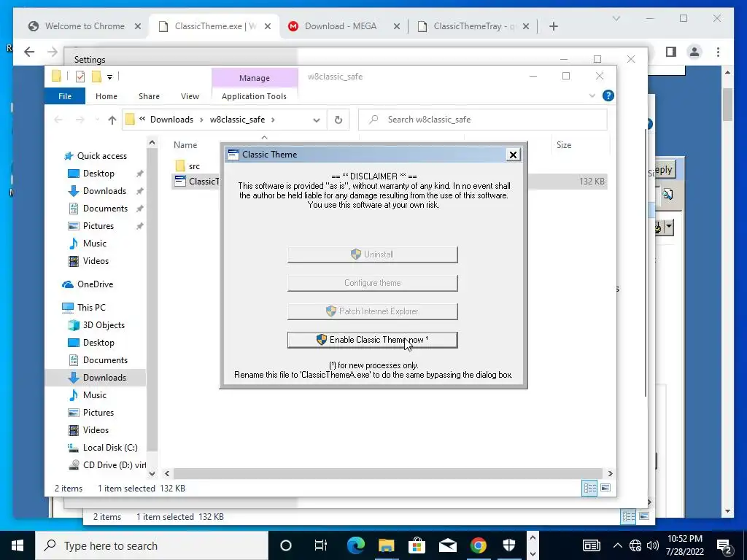The width and height of the screenshot is (747, 560).
Task: Sort files by Size column header
Action: tap(564, 145)
